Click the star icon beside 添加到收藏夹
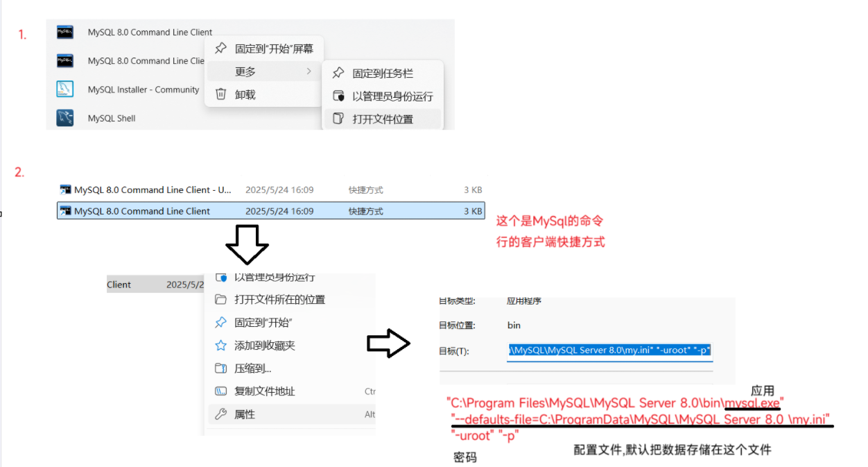868x467 pixels. click(220, 346)
